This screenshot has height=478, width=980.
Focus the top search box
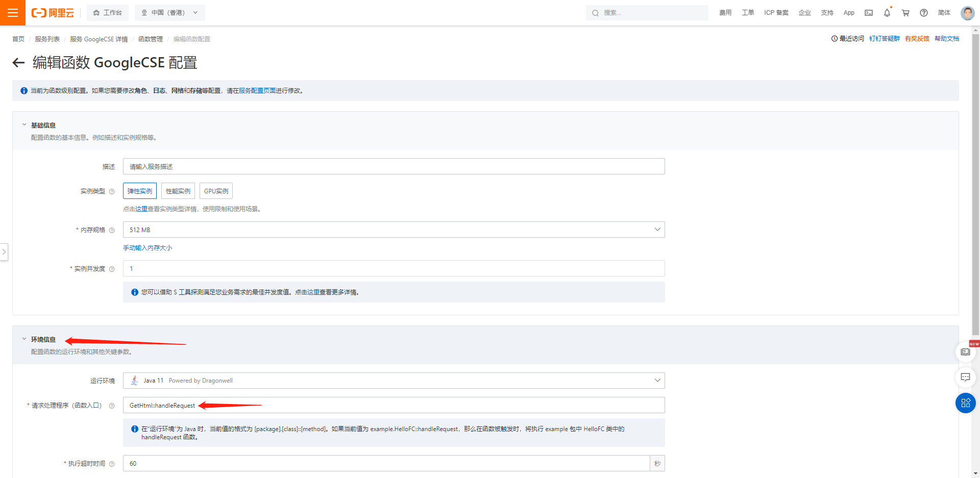pyautogui.click(x=647, y=13)
